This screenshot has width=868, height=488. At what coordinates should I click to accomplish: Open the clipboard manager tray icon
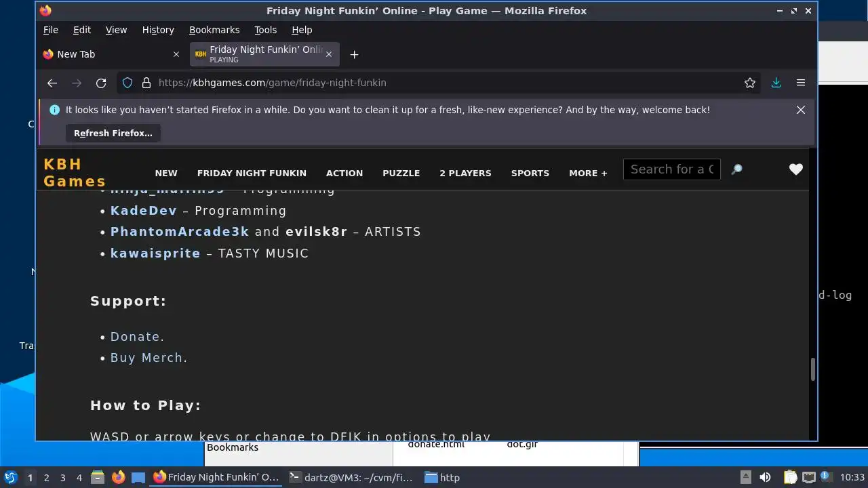click(x=791, y=477)
